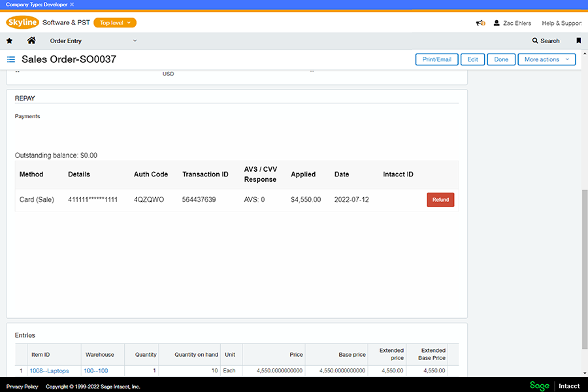588x392 pixels.
Task: Expand the More actions dropdown
Action: click(546, 59)
